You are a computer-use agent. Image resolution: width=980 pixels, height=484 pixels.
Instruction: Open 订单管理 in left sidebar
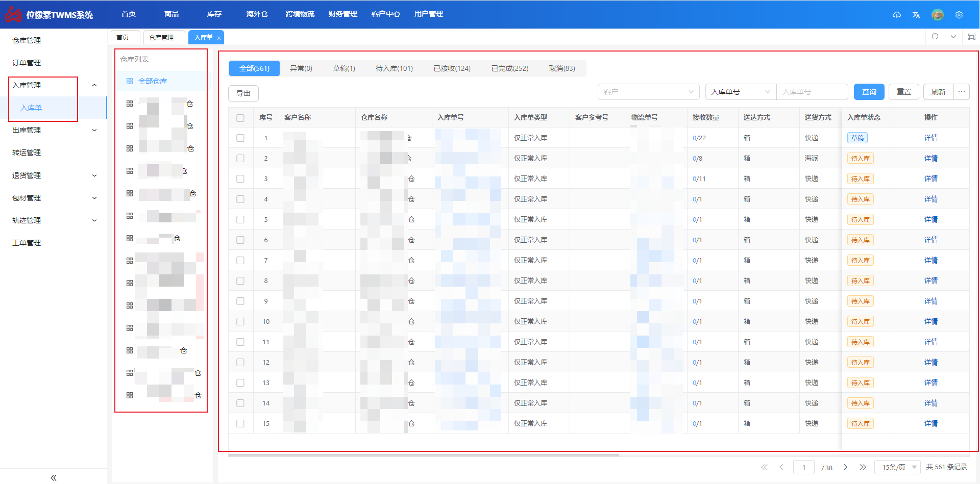pos(27,63)
